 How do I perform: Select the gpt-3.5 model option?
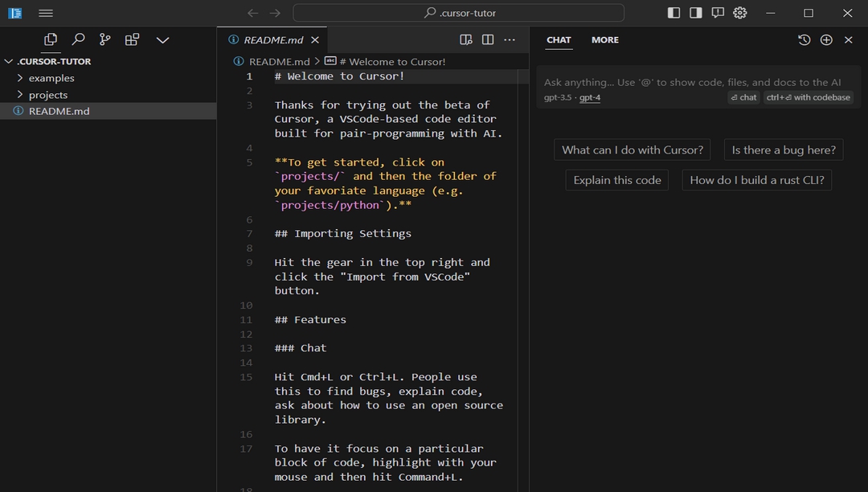(557, 97)
